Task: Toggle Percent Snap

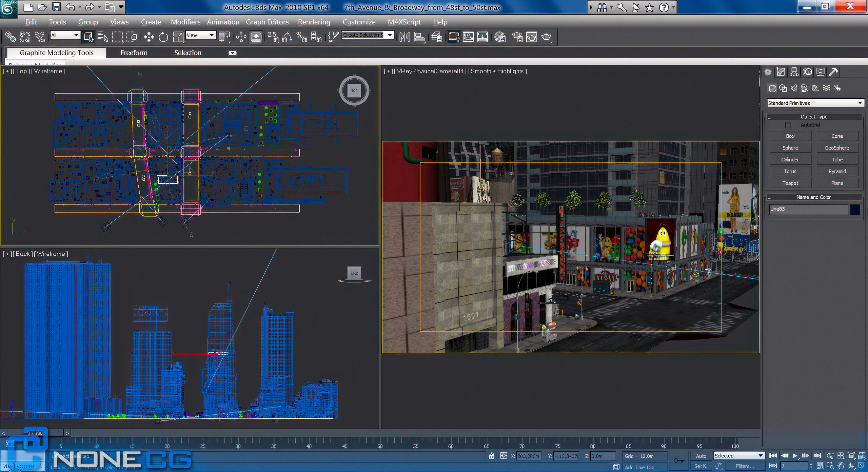Action: pos(301,37)
